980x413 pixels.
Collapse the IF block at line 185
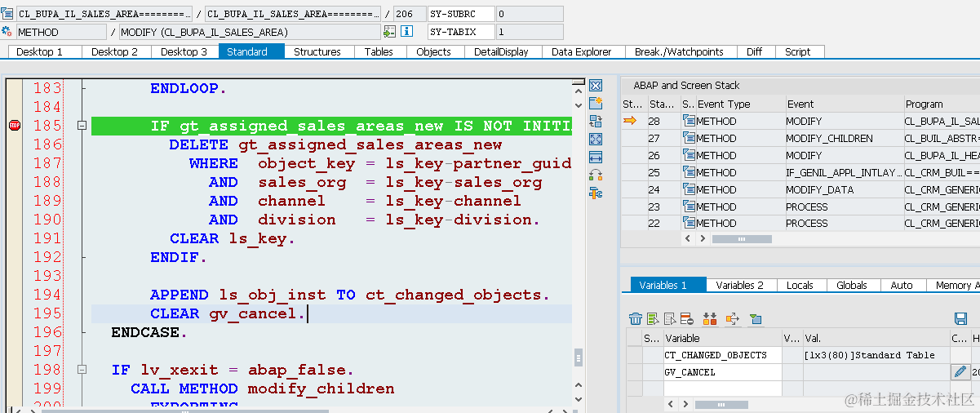point(82,126)
